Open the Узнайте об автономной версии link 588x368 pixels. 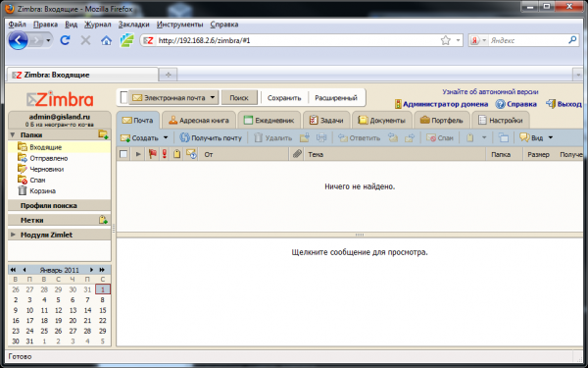click(x=490, y=91)
